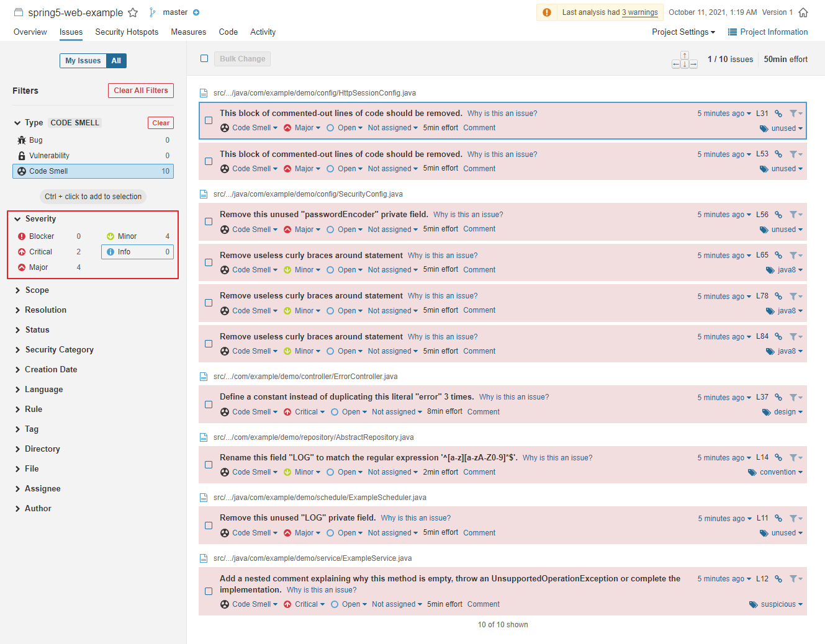This screenshot has width=825, height=644.
Task: Open the 3 warnings link
Action: 639,12
